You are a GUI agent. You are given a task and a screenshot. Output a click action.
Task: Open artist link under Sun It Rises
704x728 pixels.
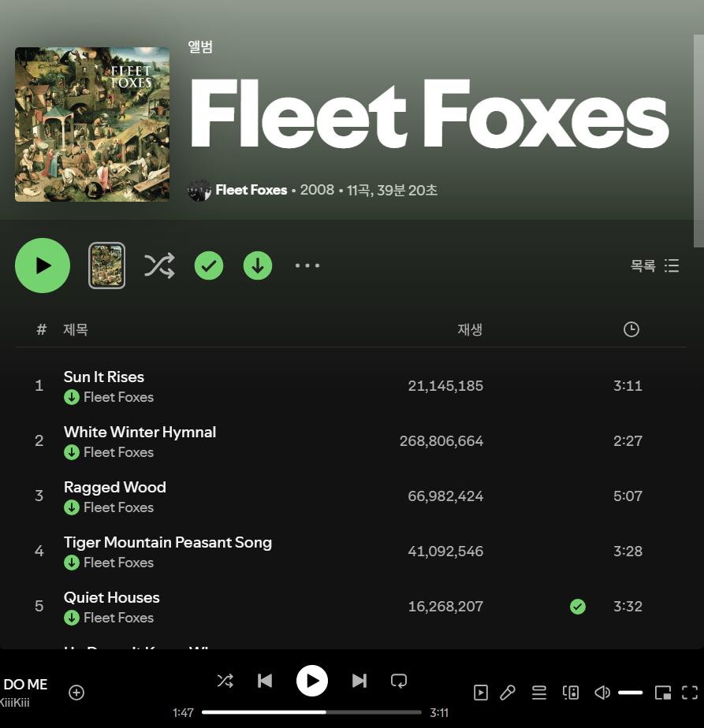click(118, 397)
